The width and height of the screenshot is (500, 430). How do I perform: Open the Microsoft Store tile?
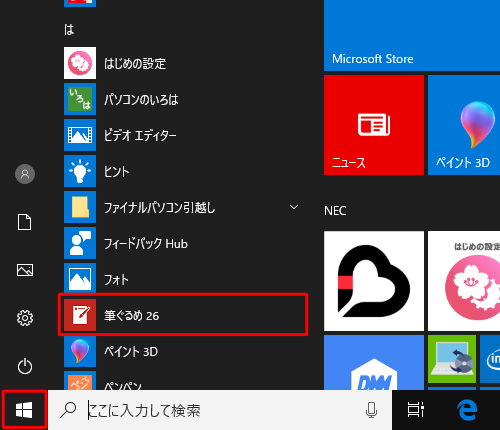[412, 35]
